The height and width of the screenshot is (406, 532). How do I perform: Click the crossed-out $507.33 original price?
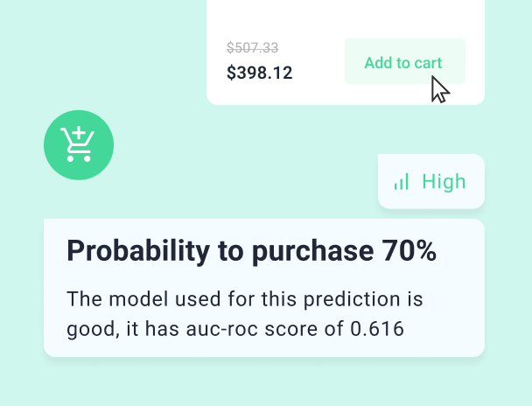pos(252,47)
